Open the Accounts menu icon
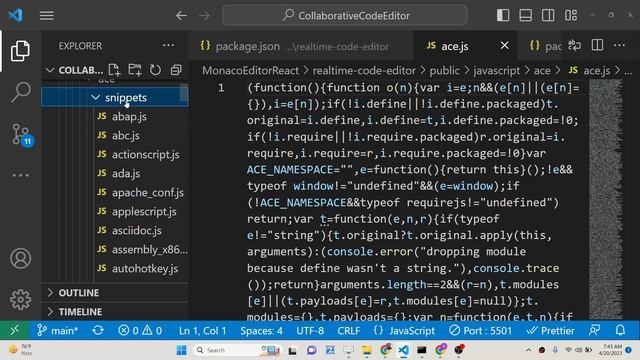640x360 pixels. pyautogui.click(x=20, y=258)
